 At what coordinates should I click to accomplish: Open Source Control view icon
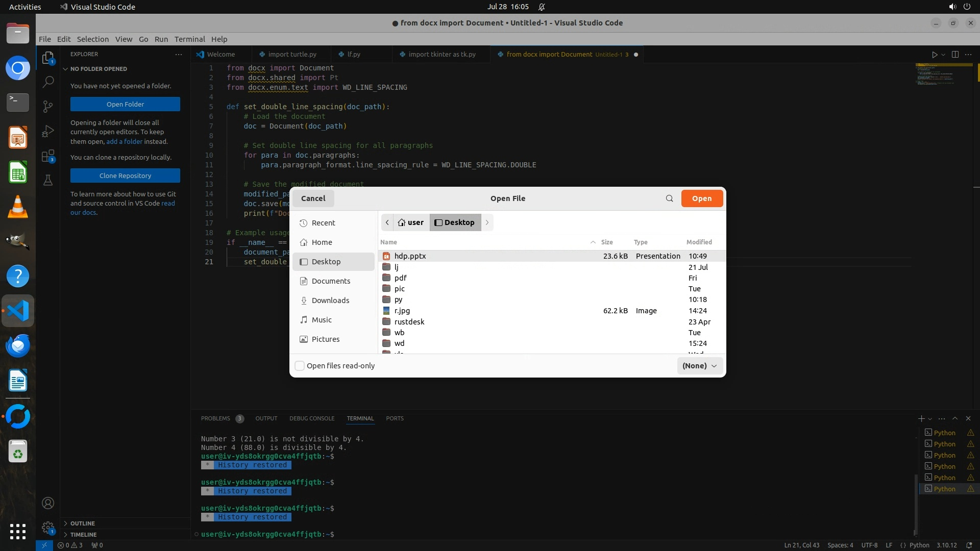(48, 106)
